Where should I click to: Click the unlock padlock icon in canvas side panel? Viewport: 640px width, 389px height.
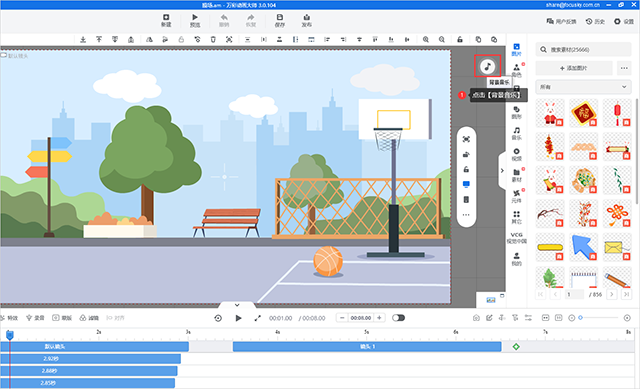(466, 169)
